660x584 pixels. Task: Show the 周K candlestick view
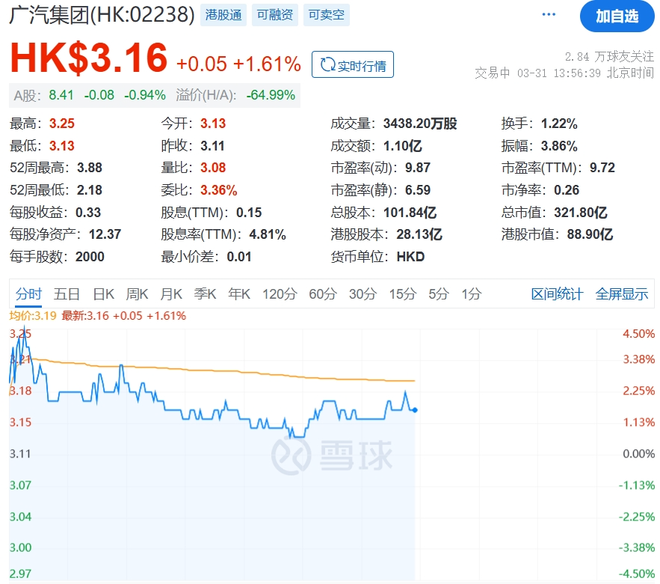(x=137, y=294)
